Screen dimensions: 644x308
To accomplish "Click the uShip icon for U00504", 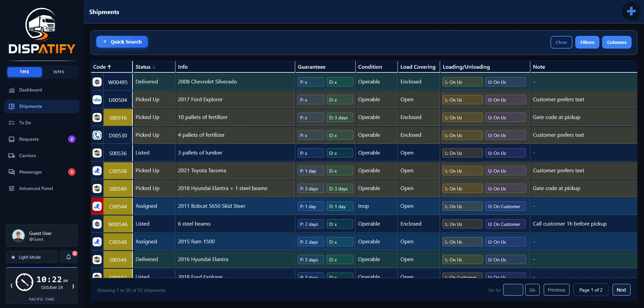I will pyautogui.click(x=97, y=100).
